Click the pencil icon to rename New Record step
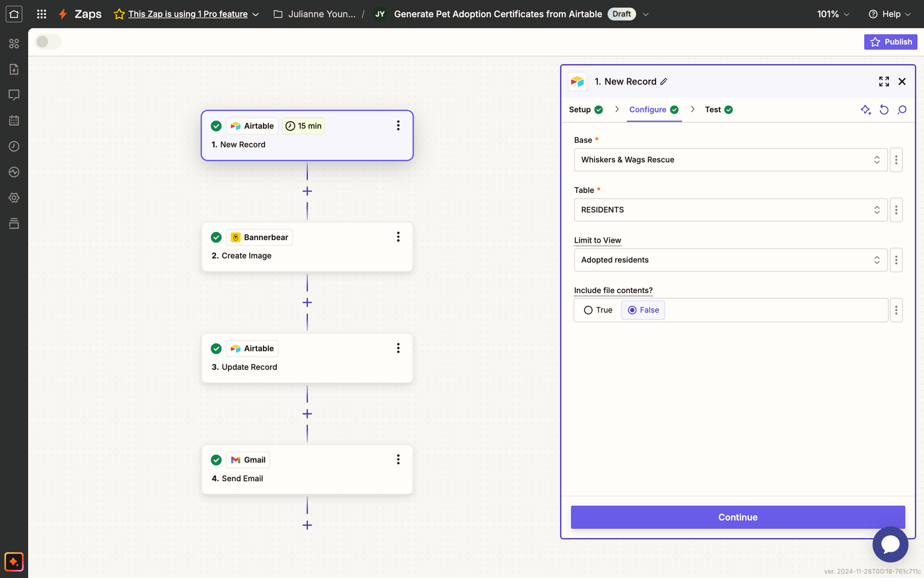The image size is (924, 578). (664, 81)
